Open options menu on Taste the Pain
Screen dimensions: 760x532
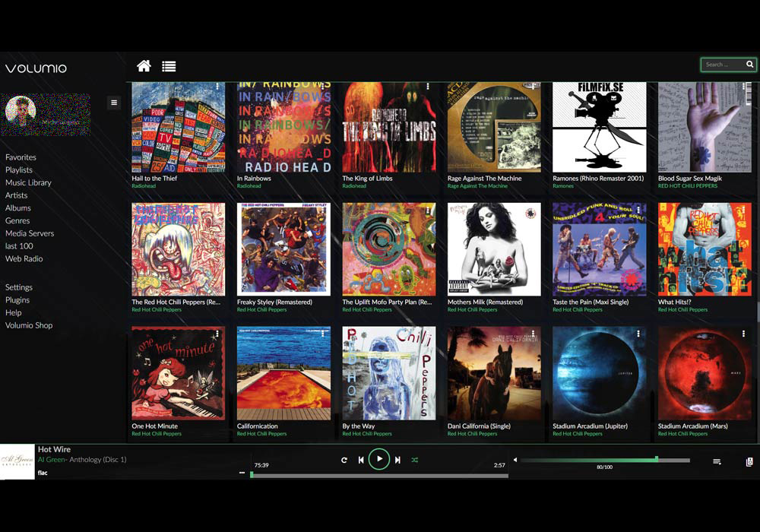[638, 211]
